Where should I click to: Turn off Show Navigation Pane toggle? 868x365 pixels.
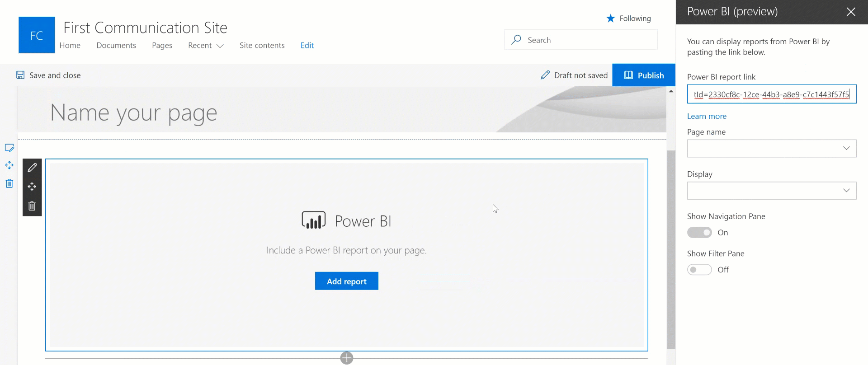tap(699, 232)
